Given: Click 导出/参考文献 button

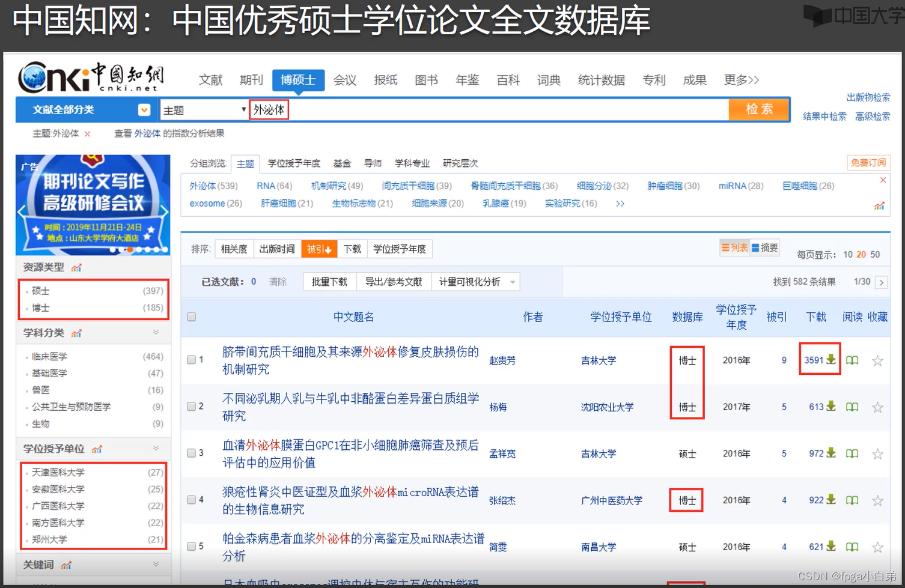Looking at the screenshot, I should point(394,282).
